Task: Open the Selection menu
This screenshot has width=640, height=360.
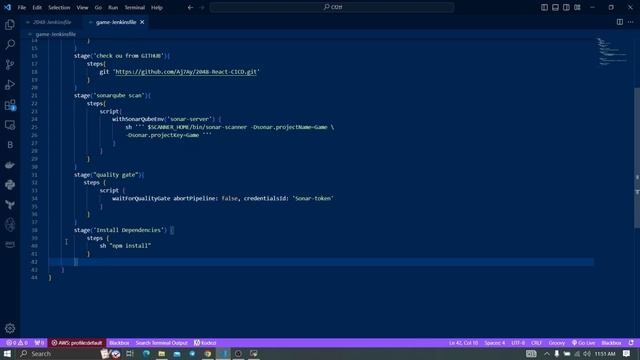Action: (59, 7)
